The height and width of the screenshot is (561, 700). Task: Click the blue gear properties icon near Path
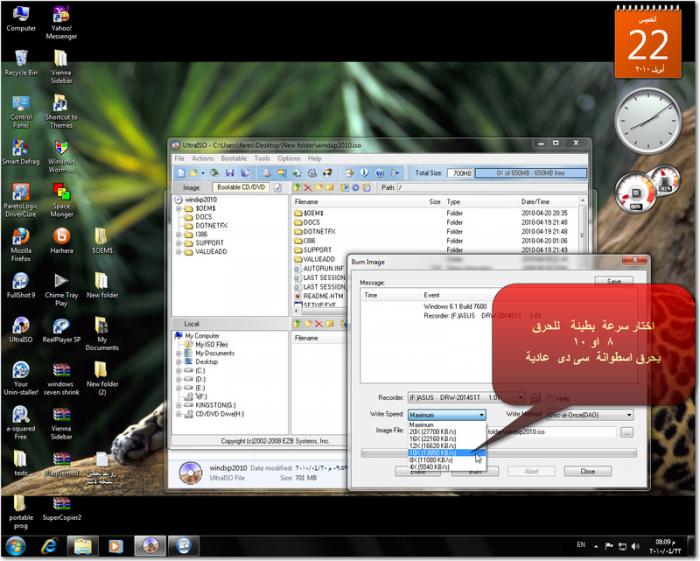click(355, 187)
